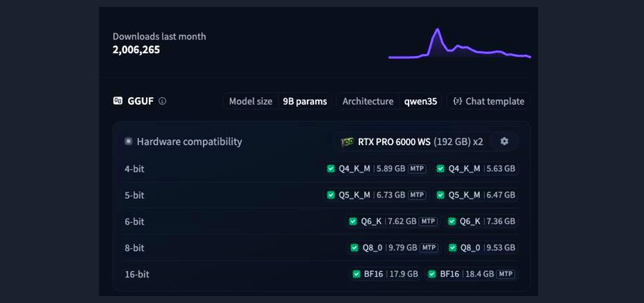Screen dimensions: 644x303
Task: Click the Hardware compatibility heading text
Action: (189, 142)
